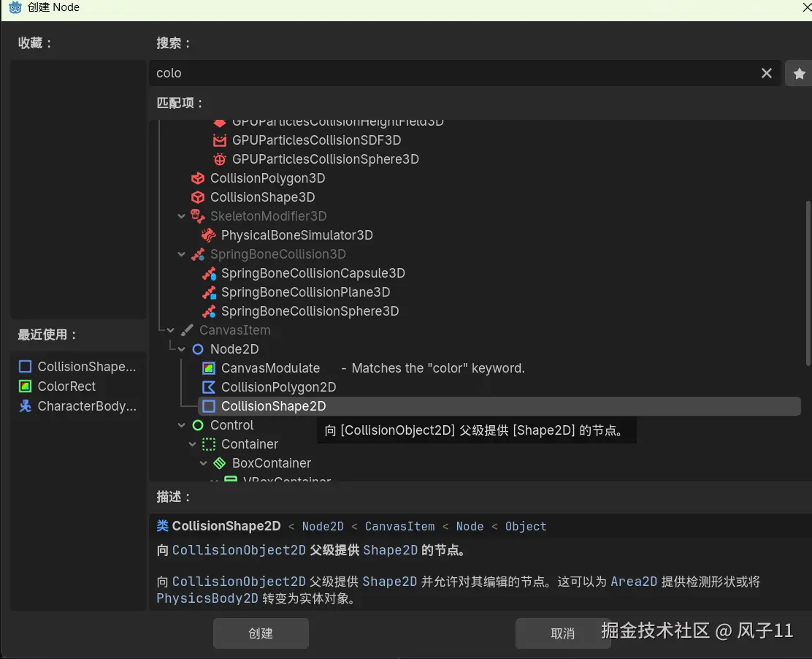Select Container label in the tree
The height and width of the screenshot is (659, 812).
(250, 444)
